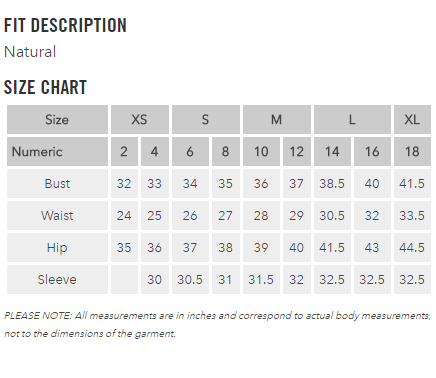Click the M size column header
The height and width of the screenshot is (378, 436).
point(277,119)
